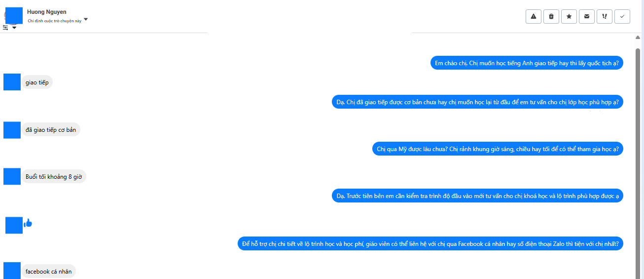Image resolution: width=644 pixels, height=279 pixels.
Task: Click the 'Em chào chị' greeting message
Action: click(x=527, y=63)
